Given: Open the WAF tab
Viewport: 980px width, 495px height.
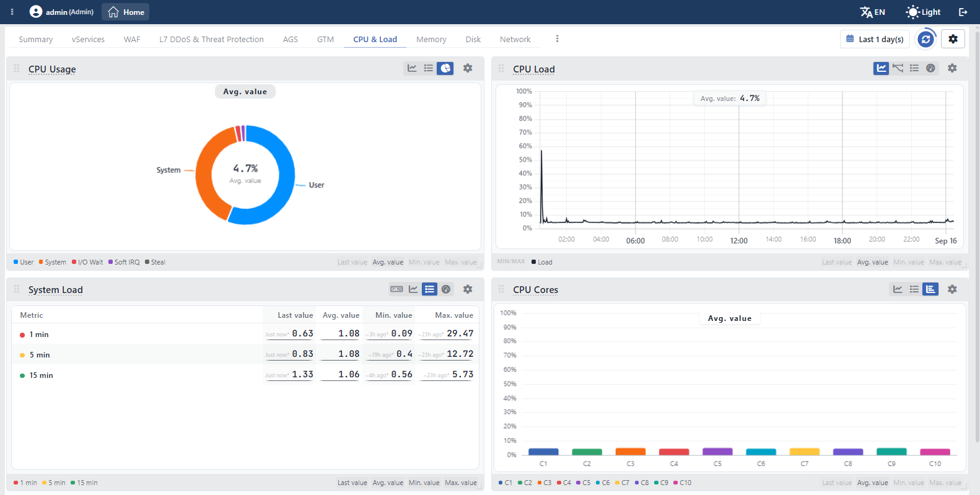Looking at the screenshot, I should click(x=132, y=39).
